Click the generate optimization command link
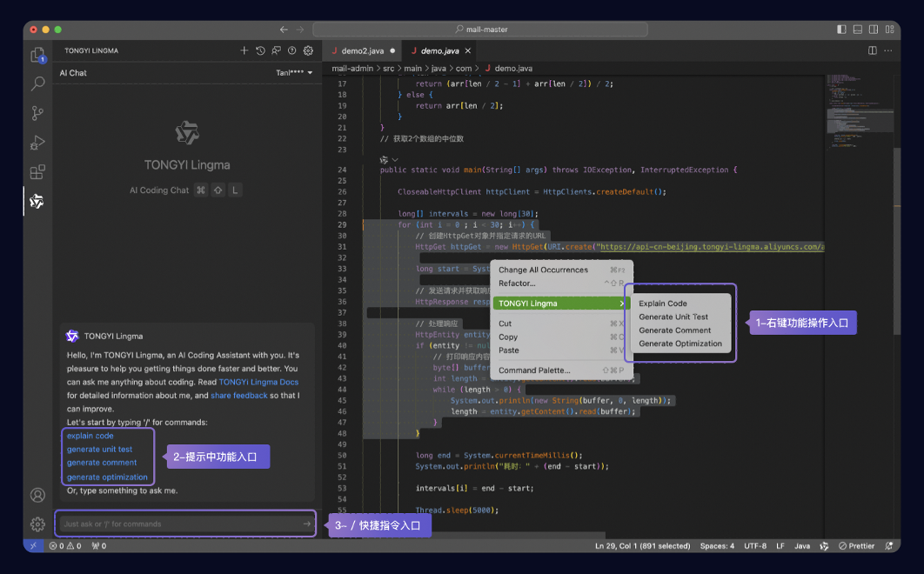 (x=107, y=477)
